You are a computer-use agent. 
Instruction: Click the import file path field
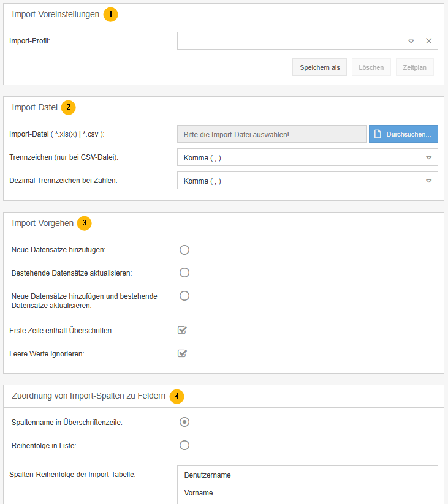pos(271,134)
